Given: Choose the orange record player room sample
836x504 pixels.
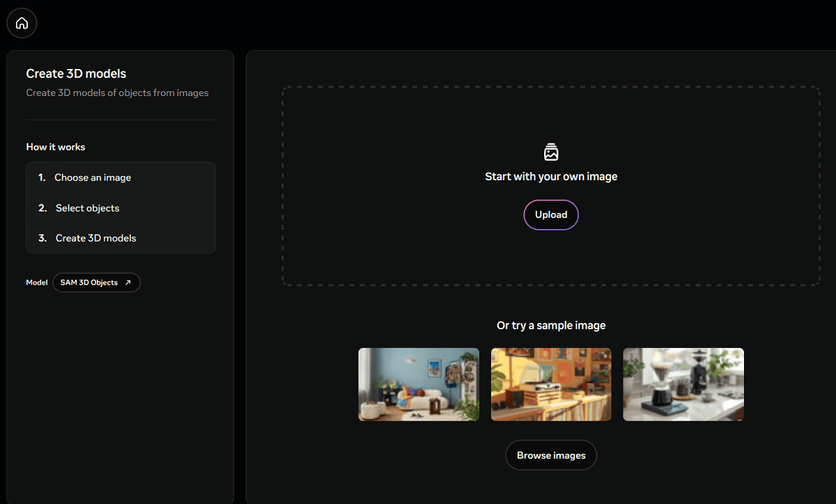Looking at the screenshot, I should tap(551, 384).
